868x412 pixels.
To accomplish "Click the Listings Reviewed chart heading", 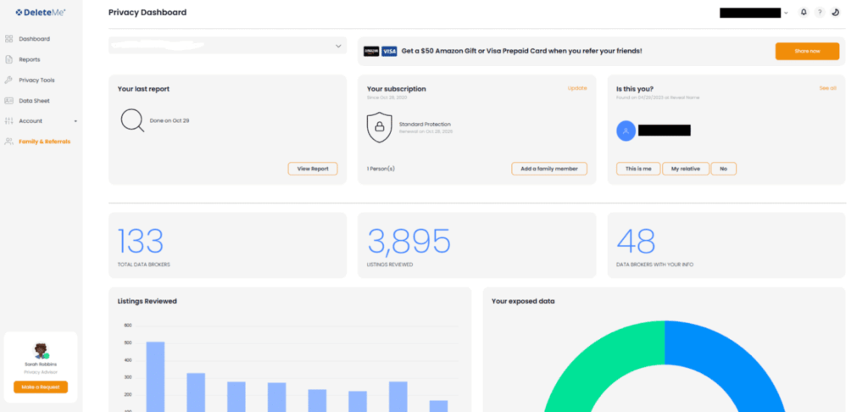I will point(147,301).
